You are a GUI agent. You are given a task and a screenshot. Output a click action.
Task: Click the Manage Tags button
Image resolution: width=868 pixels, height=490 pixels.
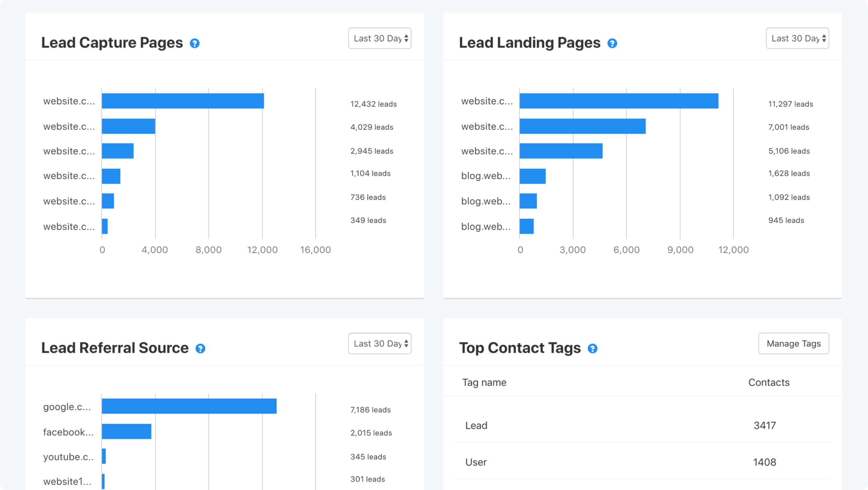(x=793, y=343)
